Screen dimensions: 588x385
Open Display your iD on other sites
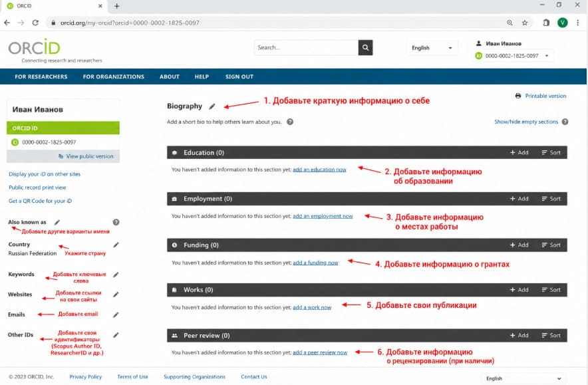click(45, 174)
